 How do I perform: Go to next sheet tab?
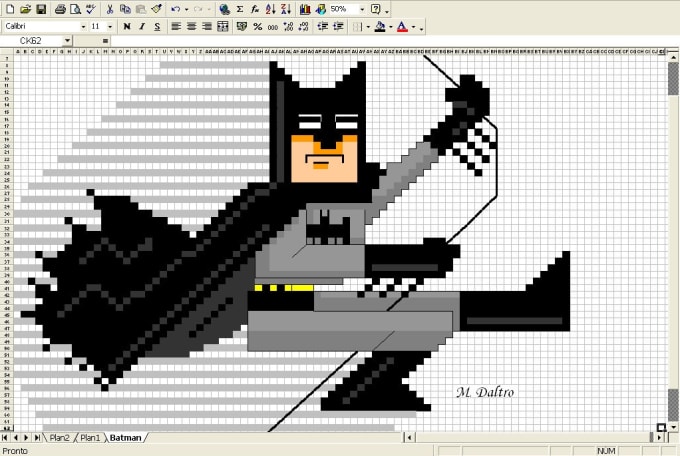click(x=26, y=437)
